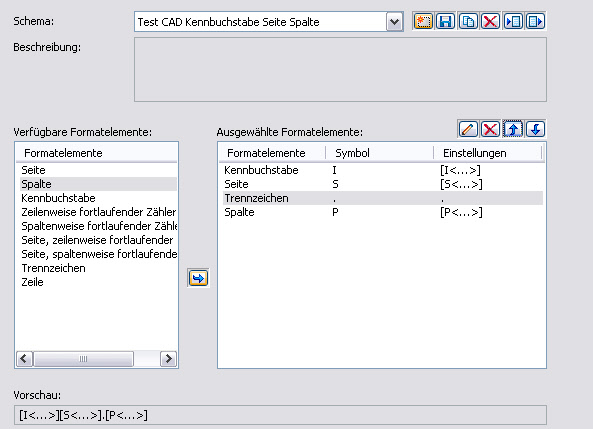Delete the schema with red X icon
Viewport: 593px width, 429px height.
(x=491, y=21)
